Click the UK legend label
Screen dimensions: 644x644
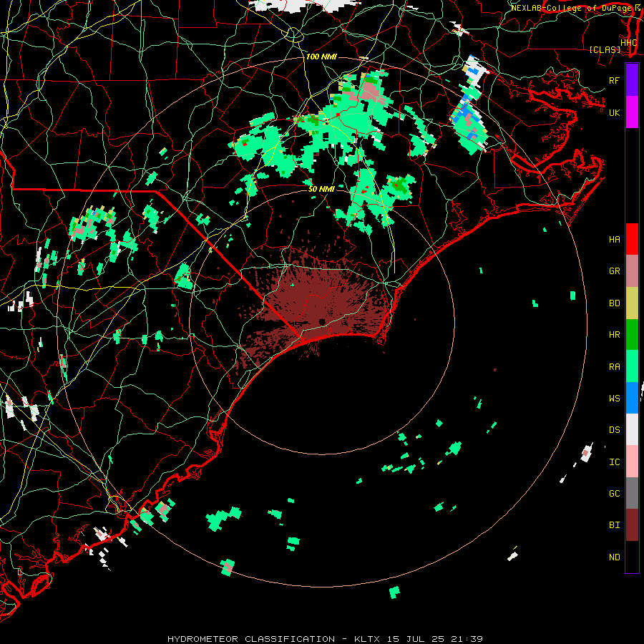(615, 112)
